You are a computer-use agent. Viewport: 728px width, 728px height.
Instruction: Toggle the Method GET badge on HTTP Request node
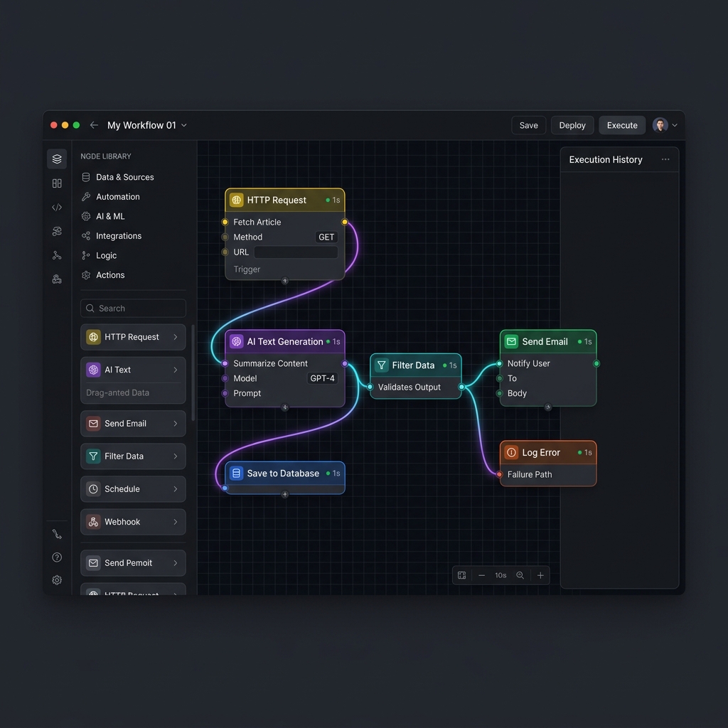pyautogui.click(x=326, y=237)
